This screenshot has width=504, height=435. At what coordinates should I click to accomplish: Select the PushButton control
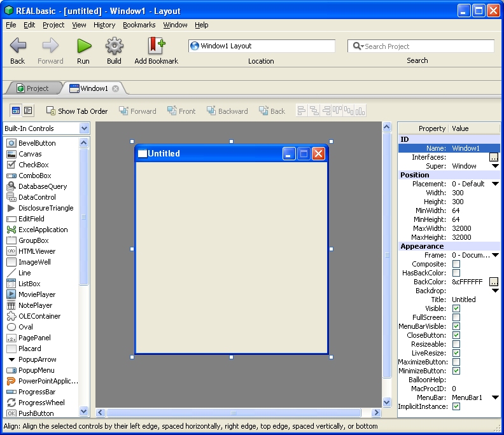point(30,413)
